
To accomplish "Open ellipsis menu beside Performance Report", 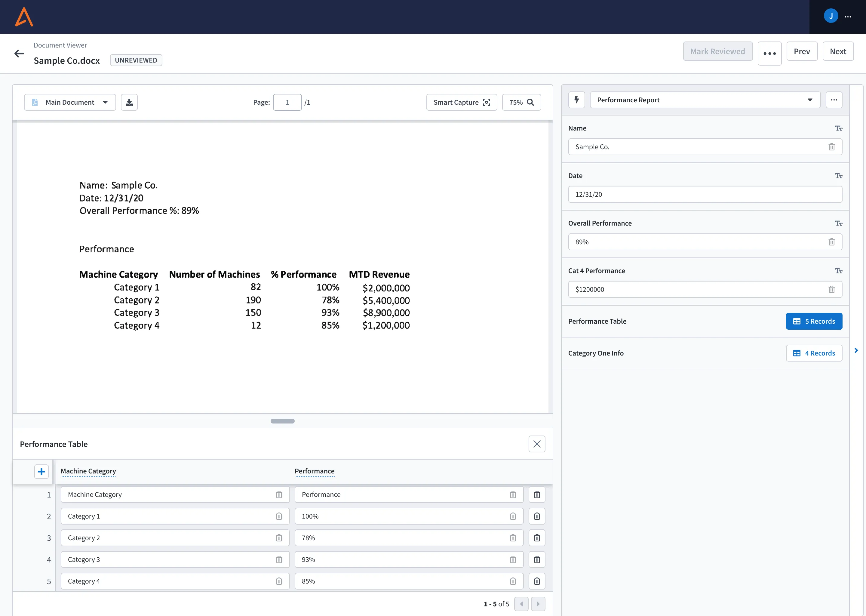I will (834, 100).
